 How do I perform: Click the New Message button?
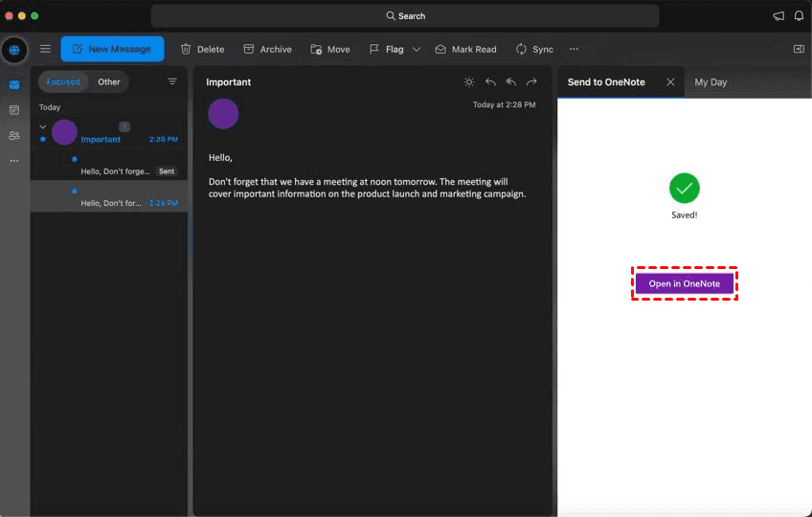coord(112,49)
